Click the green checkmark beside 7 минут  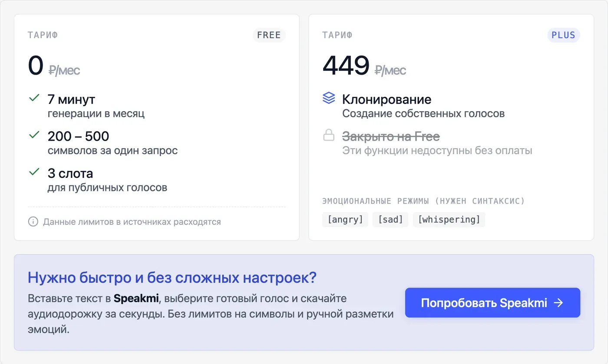pyautogui.click(x=34, y=98)
